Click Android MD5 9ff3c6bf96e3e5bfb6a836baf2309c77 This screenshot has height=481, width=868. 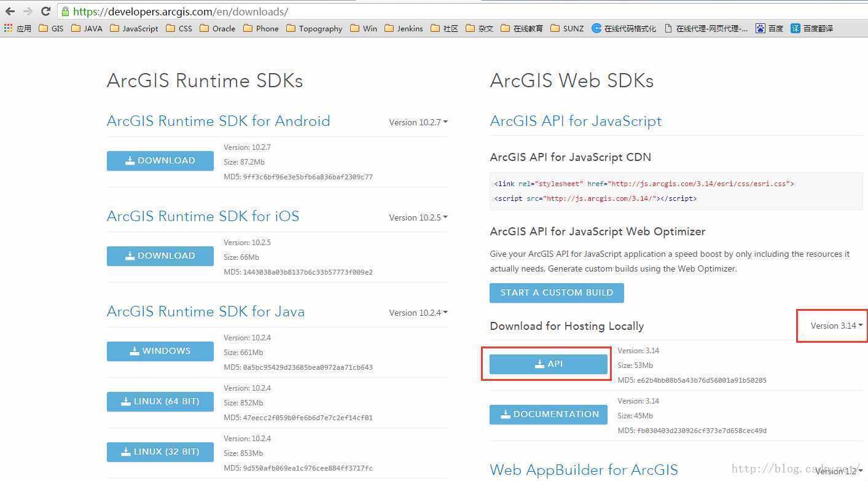299,177
